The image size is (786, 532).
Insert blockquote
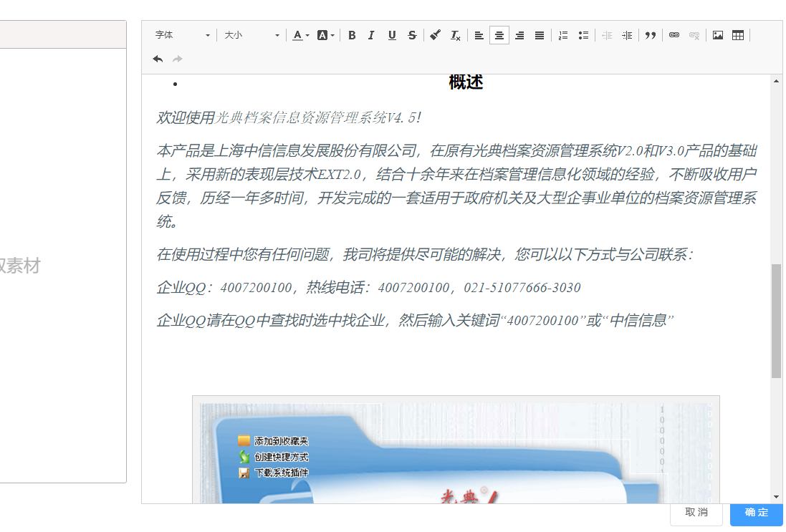coord(650,35)
